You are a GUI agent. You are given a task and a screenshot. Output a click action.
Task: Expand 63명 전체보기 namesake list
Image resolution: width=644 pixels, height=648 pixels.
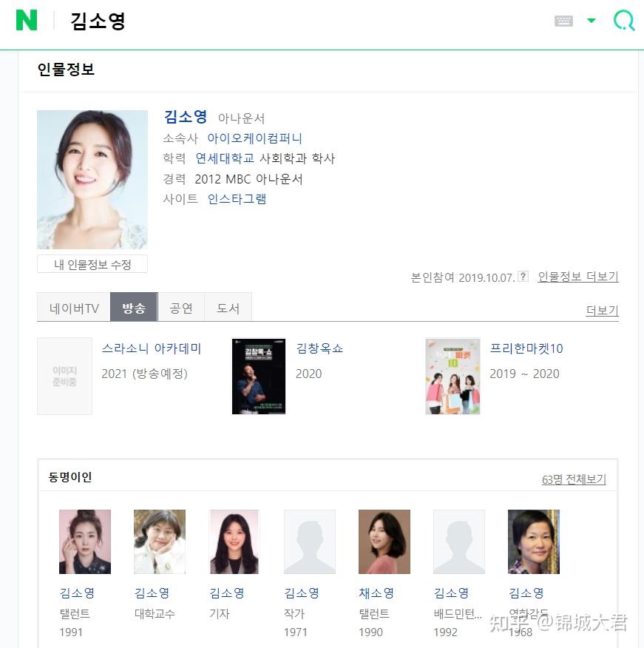[574, 479]
